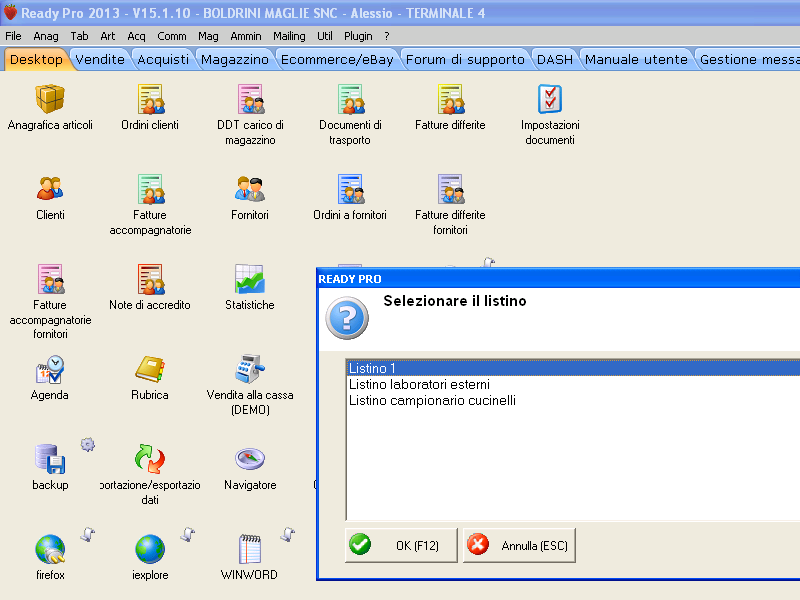Viewport: 800px width, 600px height.
Task: Open the Tab menu
Action: pyautogui.click(x=79, y=36)
